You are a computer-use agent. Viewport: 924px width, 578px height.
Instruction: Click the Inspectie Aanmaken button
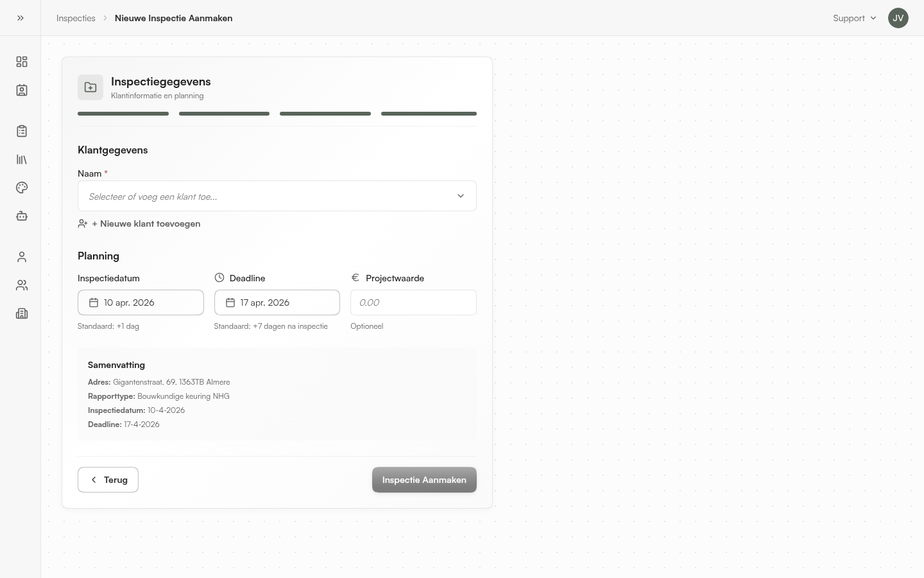click(x=424, y=480)
